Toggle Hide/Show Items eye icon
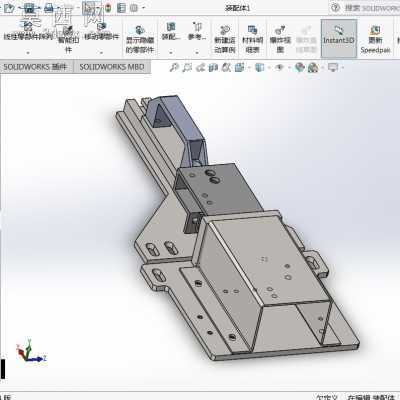 [279, 68]
